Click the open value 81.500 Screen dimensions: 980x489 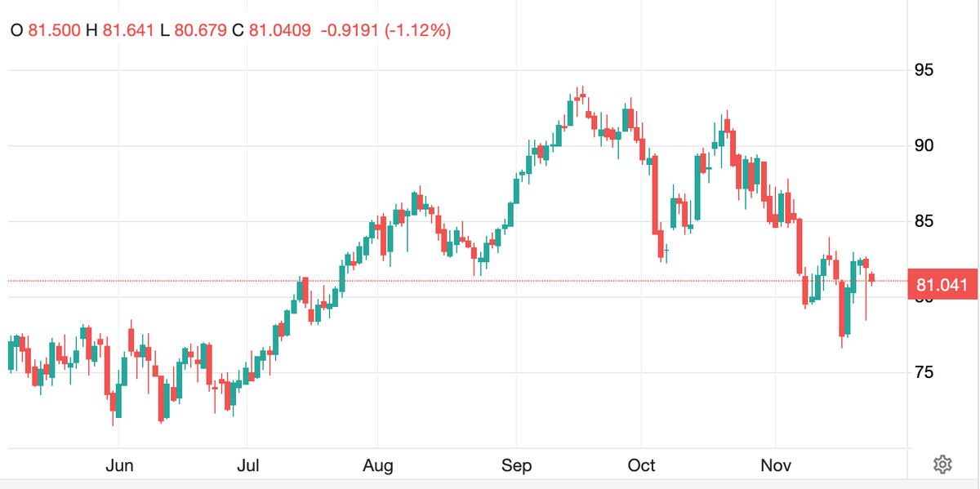(x=54, y=30)
